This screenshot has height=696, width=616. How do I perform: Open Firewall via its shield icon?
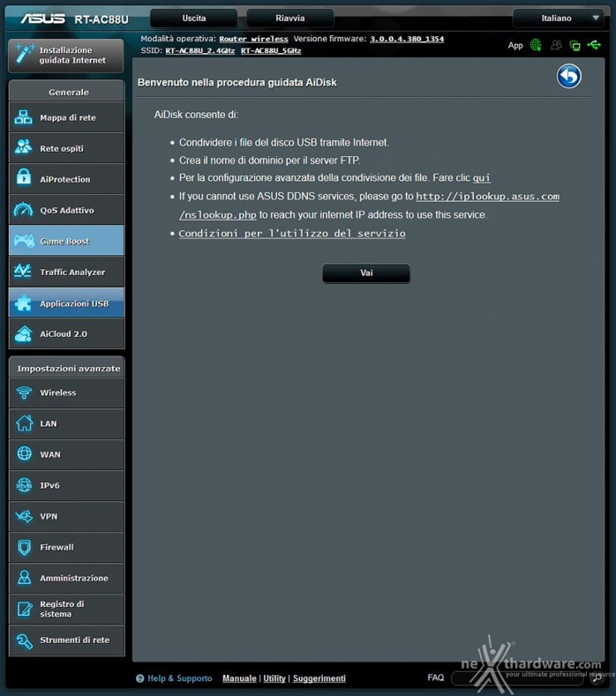click(x=24, y=547)
